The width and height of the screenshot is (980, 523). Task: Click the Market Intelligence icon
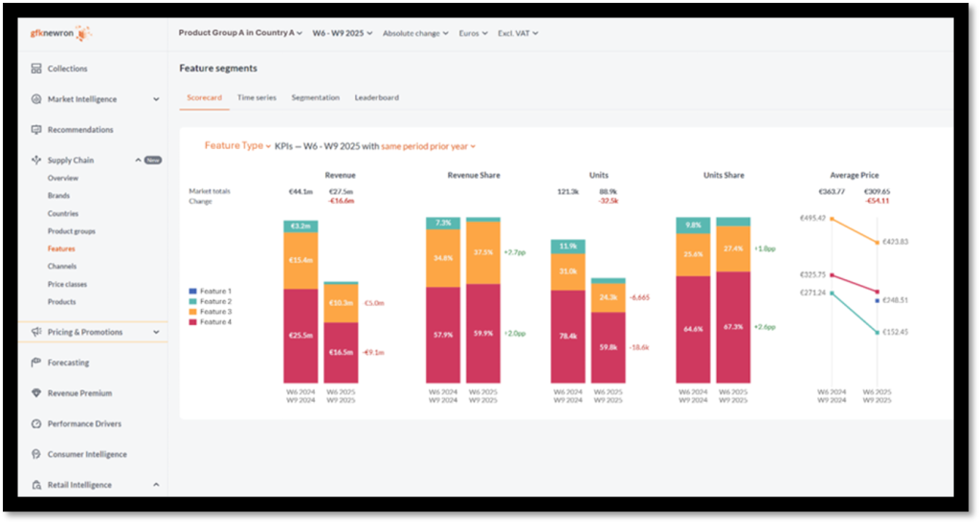[x=36, y=99]
